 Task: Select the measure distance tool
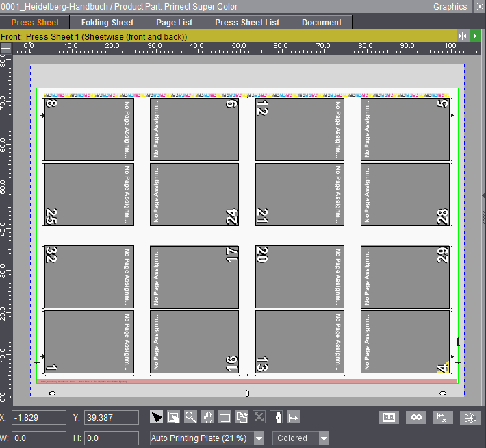[294, 417]
